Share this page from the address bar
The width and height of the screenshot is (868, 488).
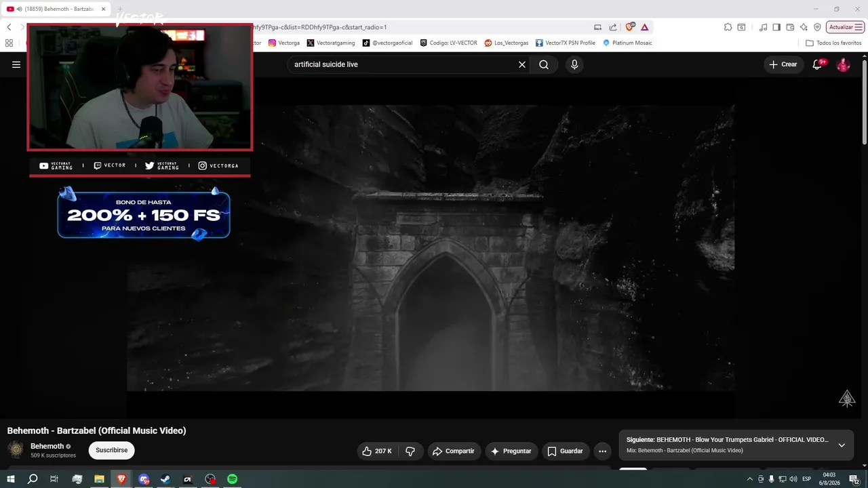click(613, 27)
